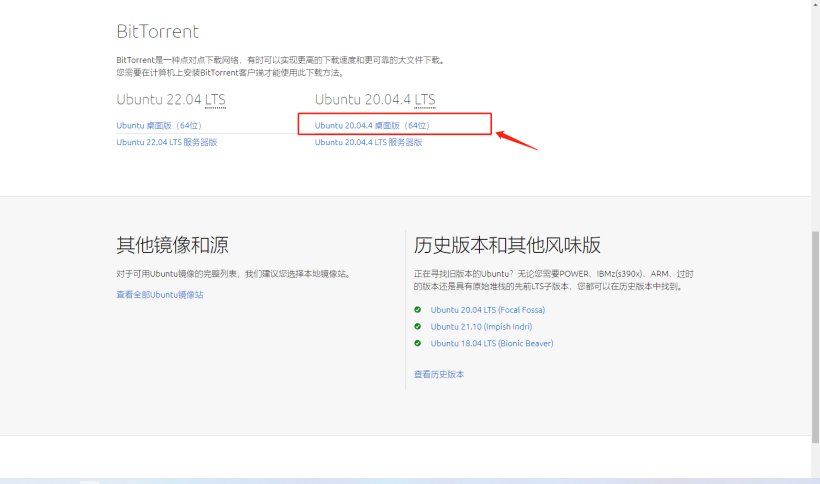Open 查看全部Ubuntu镜像站 link
This screenshot has height=484, width=820.
click(x=160, y=295)
